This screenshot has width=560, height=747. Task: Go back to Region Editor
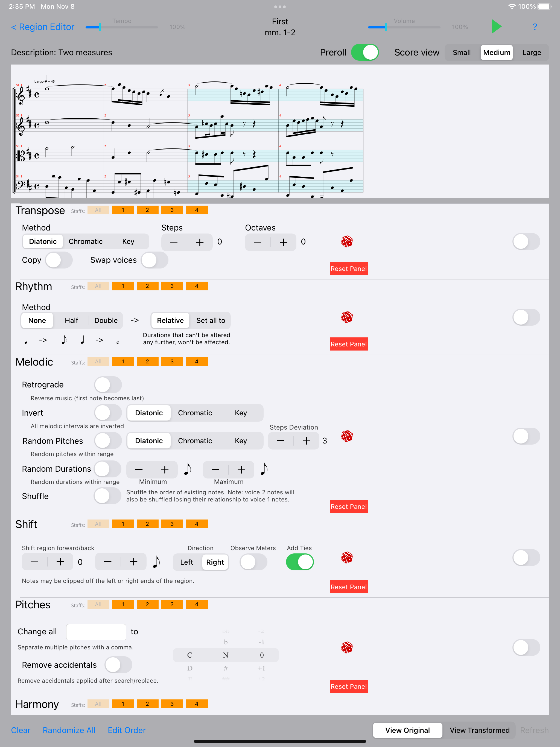point(43,27)
